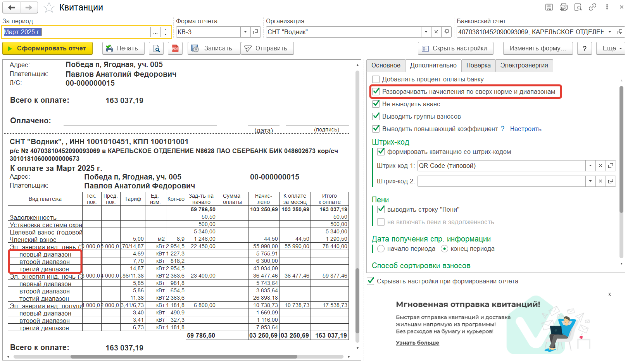Go forward with the right arrow button
The image size is (635, 364).
point(29,7)
